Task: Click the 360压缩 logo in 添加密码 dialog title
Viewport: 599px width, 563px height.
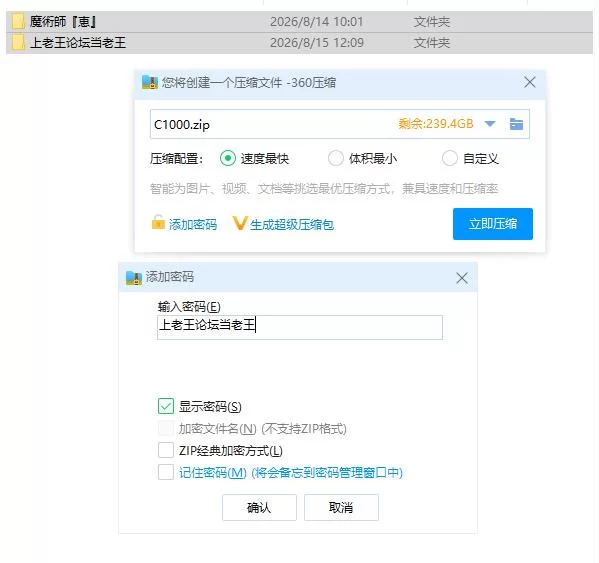Action: pyautogui.click(x=134, y=278)
